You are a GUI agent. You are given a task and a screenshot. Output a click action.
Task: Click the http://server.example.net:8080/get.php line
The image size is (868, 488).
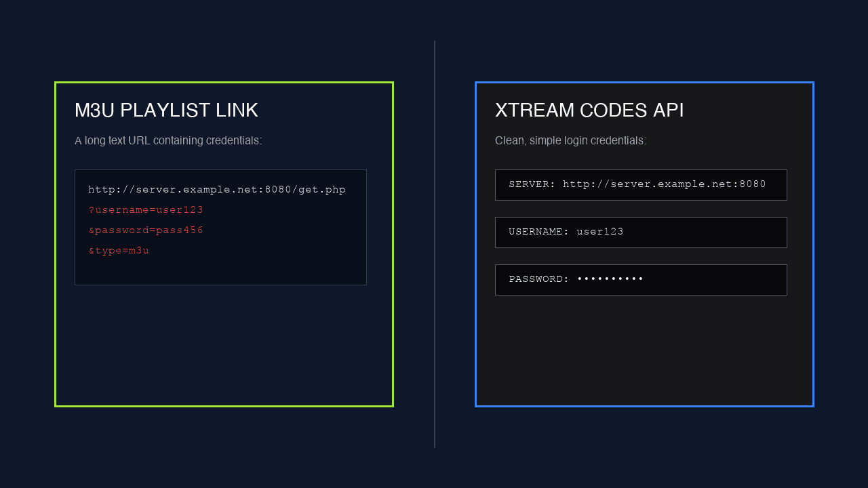[x=217, y=190]
